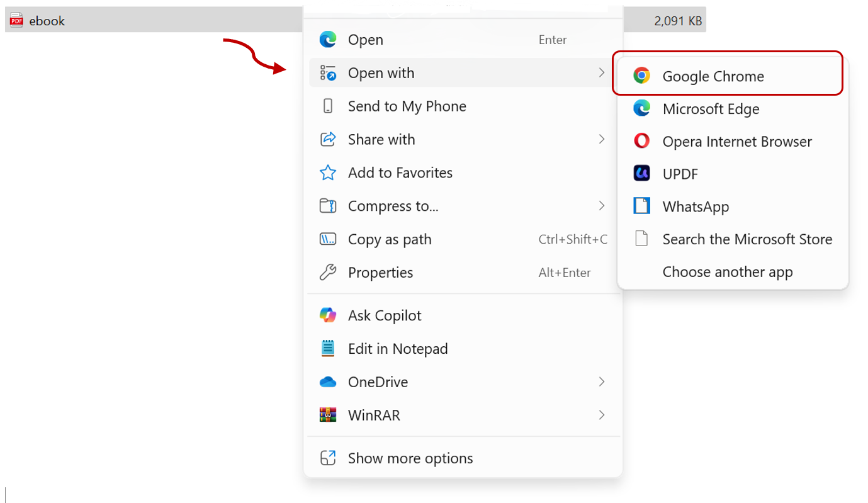Click the WinRAR books icon
This screenshot has height=503, width=868.
[x=328, y=415]
